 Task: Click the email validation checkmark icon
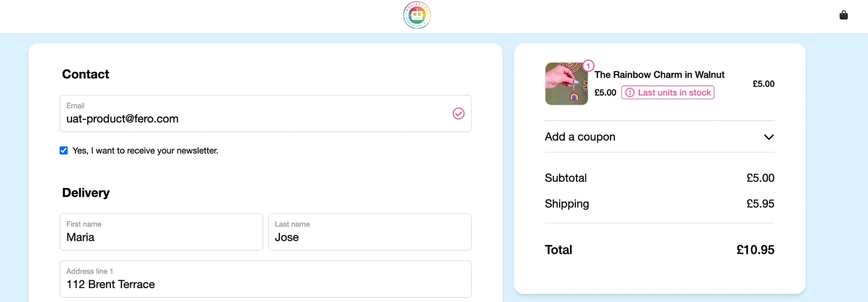click(x=458, y=113)
